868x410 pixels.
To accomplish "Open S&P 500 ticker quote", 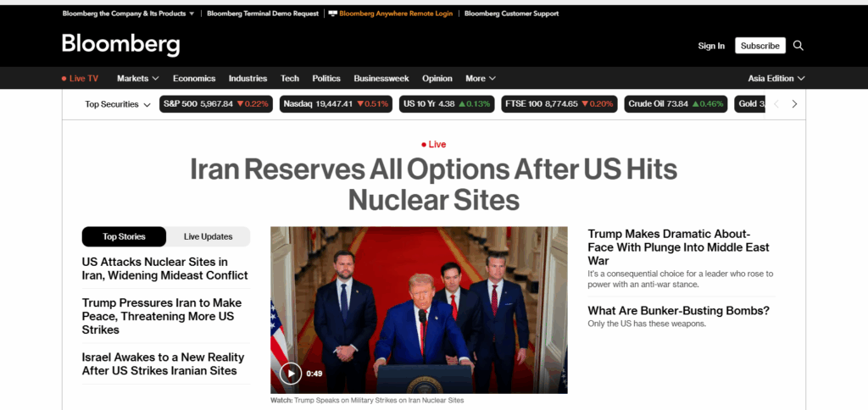I will (216, 104).
